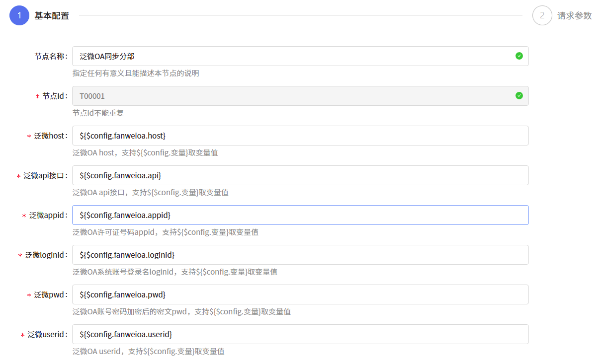Select the 基本配置 step header
This screenshot has height=364, width=604.
52,15
